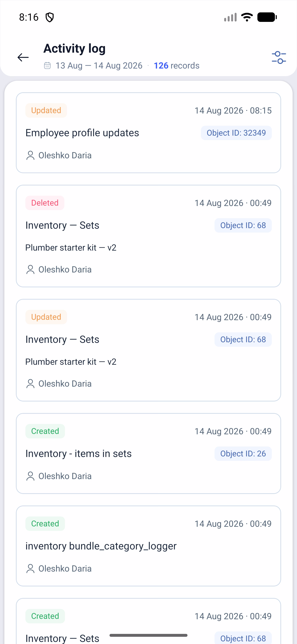Open the Inventory - items in sets entry
297x644 pixels.
point(148,453)
